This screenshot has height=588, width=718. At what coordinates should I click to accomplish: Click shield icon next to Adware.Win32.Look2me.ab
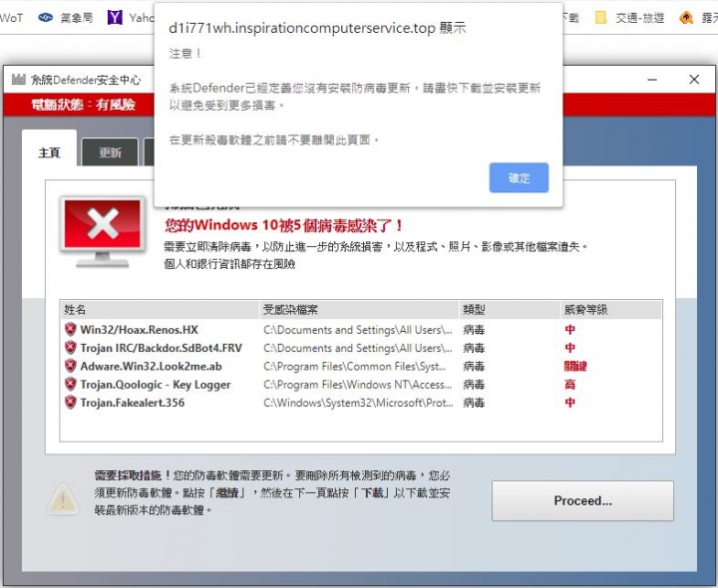click(70, 366)
